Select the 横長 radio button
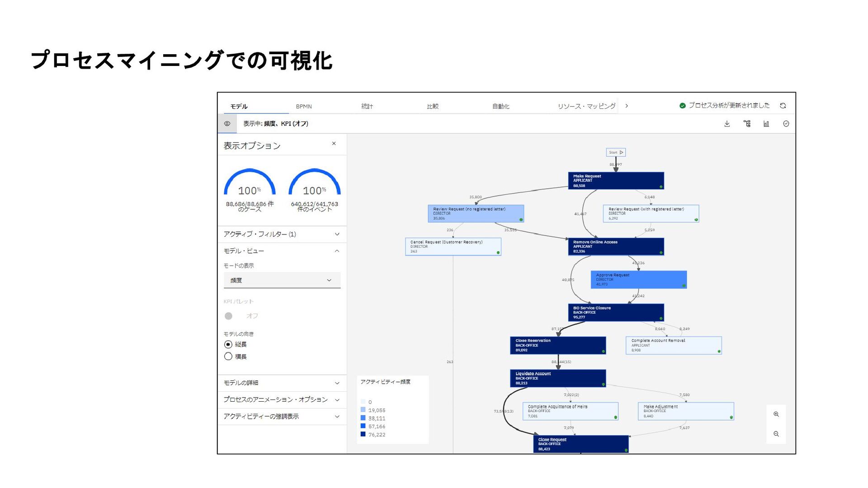Image resolution: width=868 pixels, height=488 pixels. [x=228, y=357]
